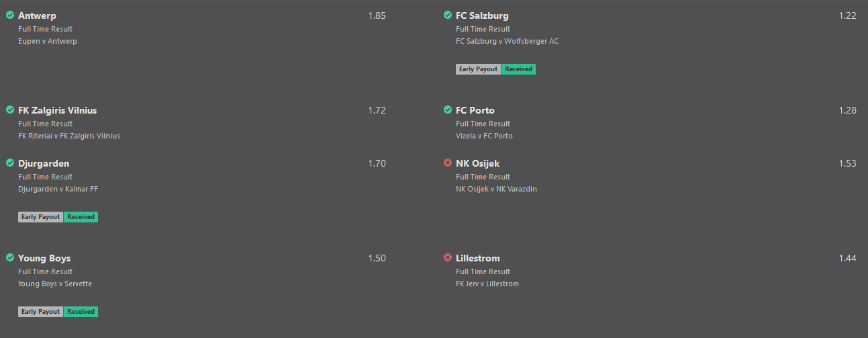Click the green checkmark next to Young Boys
The width and height of the screenshot is (868, 338).
point(10,257)
